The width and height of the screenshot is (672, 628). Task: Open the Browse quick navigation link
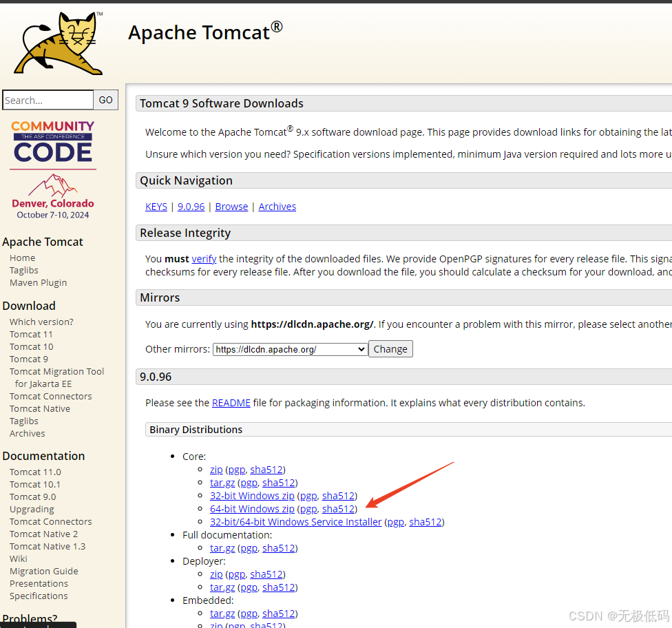point(231,207)
